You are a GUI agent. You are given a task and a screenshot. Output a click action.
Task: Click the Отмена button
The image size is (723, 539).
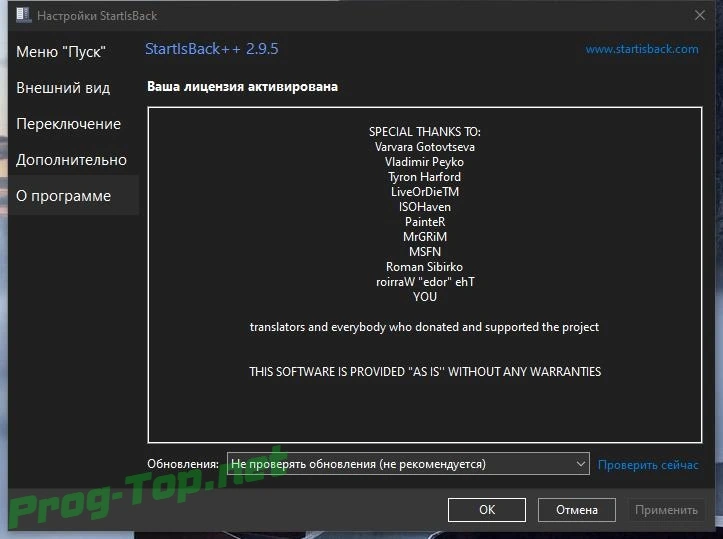576,509
